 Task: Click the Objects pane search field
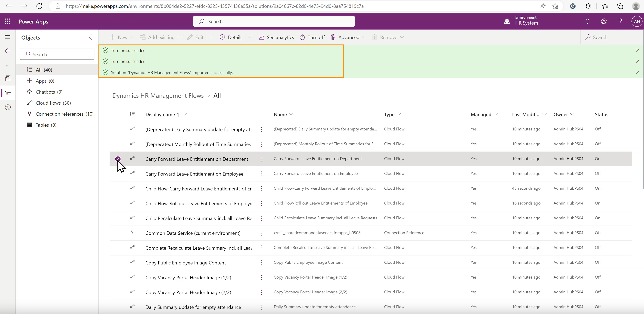(57, 54)
